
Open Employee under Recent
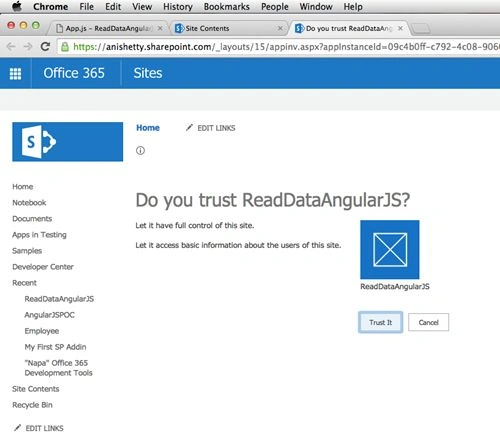click(x=42, y=331)
